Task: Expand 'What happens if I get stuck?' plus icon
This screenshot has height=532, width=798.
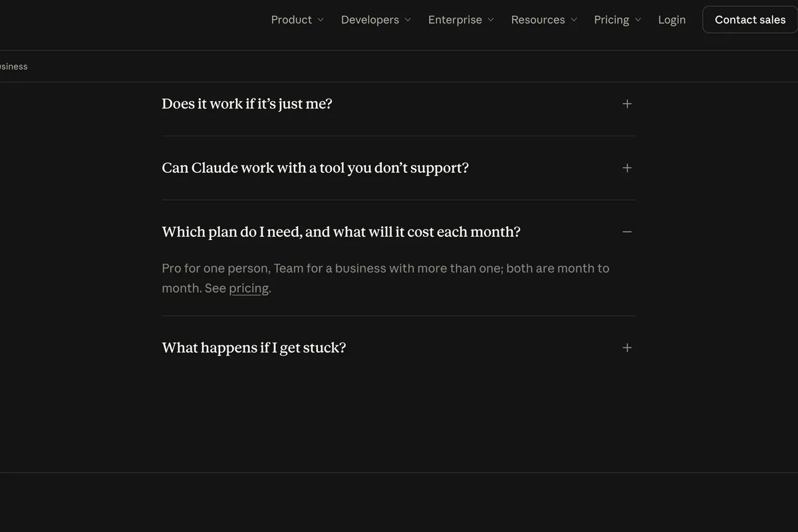Action: (627, 348)
